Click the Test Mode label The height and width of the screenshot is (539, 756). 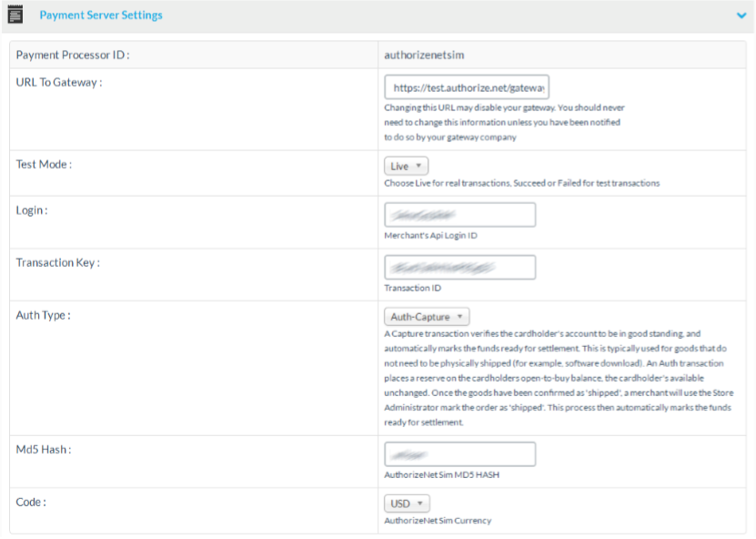click(44, 164)
